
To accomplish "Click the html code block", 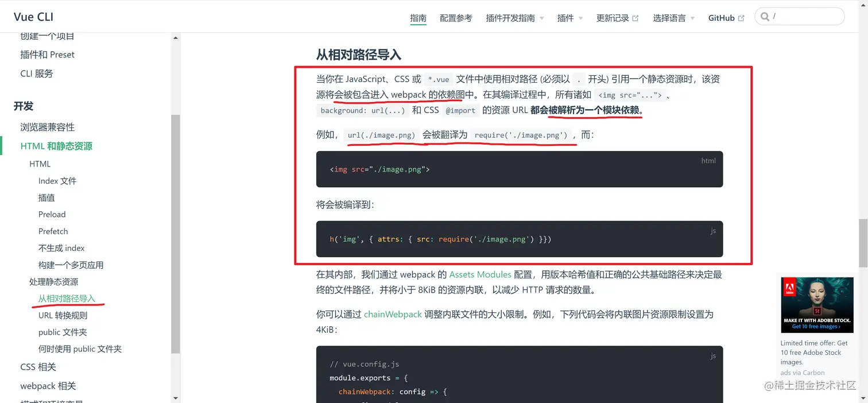I will [x=520, y=169].
